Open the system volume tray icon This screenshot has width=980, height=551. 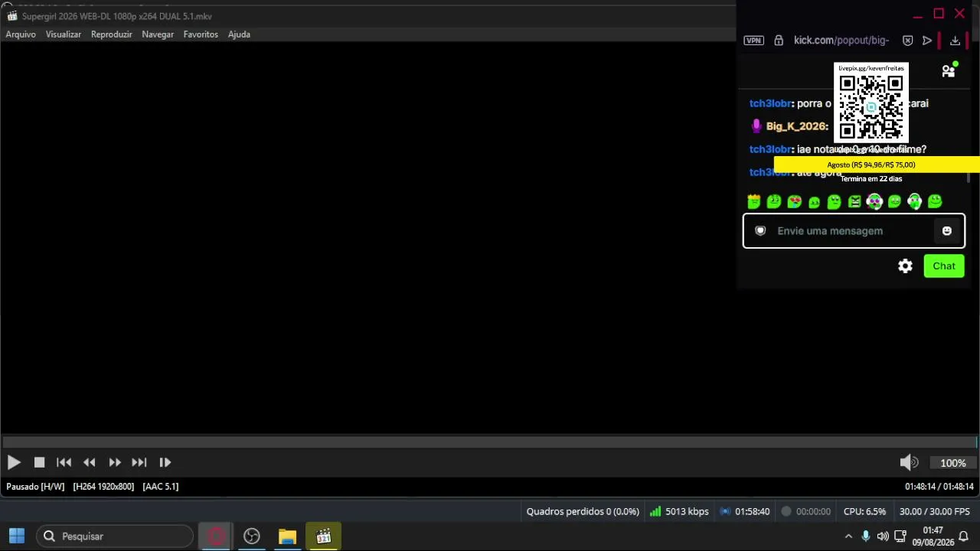tap(883, 536)
